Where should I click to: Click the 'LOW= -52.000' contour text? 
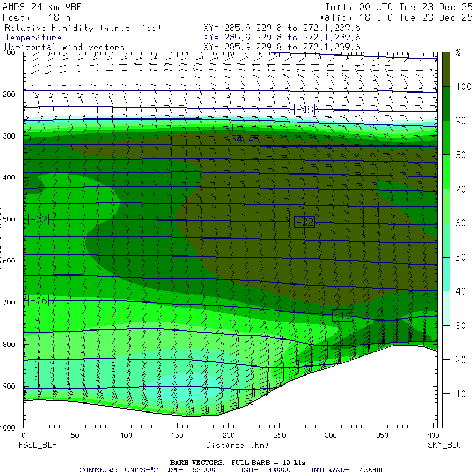pos(190,470)
